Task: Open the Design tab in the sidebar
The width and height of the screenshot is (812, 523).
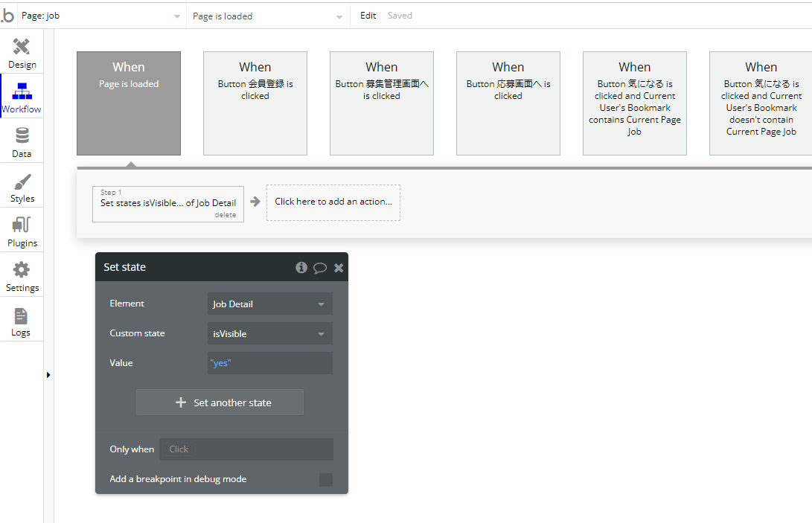Action: 22,53
